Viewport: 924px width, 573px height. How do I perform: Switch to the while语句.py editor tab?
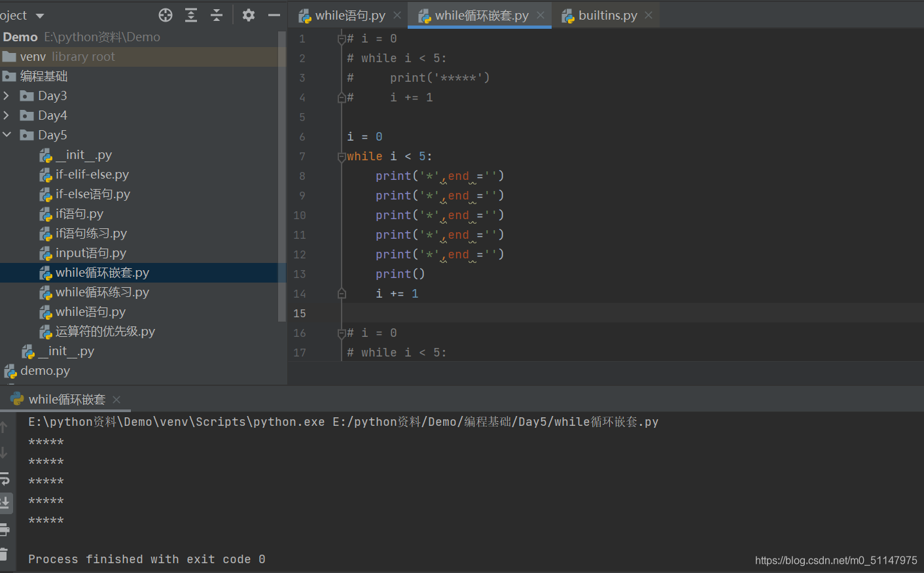click(x=350, y=15)
